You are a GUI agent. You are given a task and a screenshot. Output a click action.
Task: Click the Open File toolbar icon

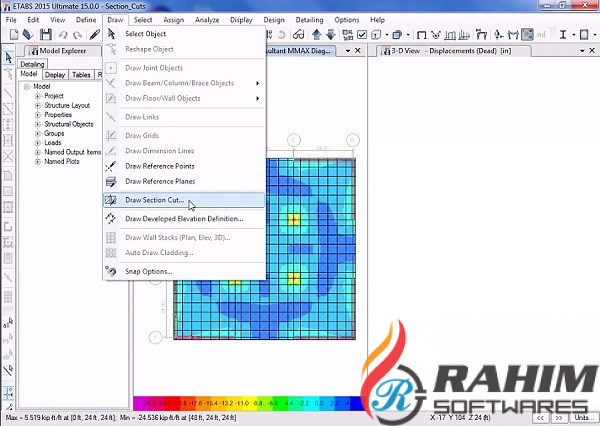tap(28, 35)
